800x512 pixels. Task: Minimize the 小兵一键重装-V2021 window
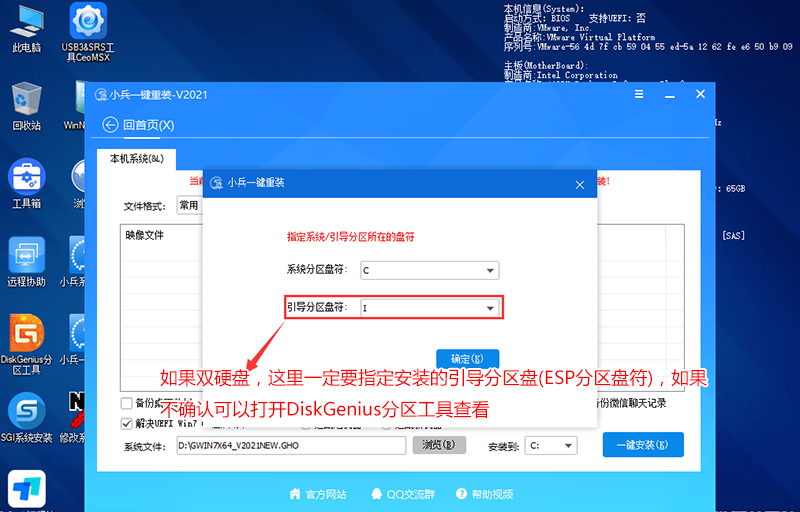[670, 95]
